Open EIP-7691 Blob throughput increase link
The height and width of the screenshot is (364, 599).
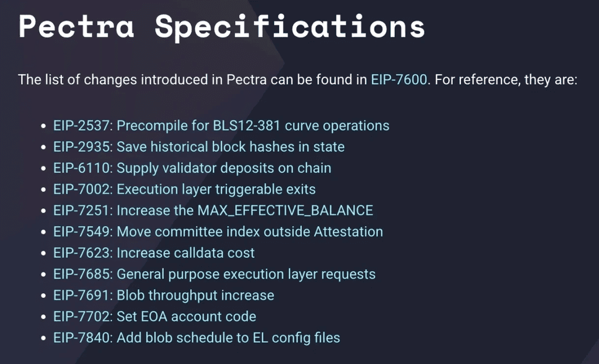coord(164,295)
